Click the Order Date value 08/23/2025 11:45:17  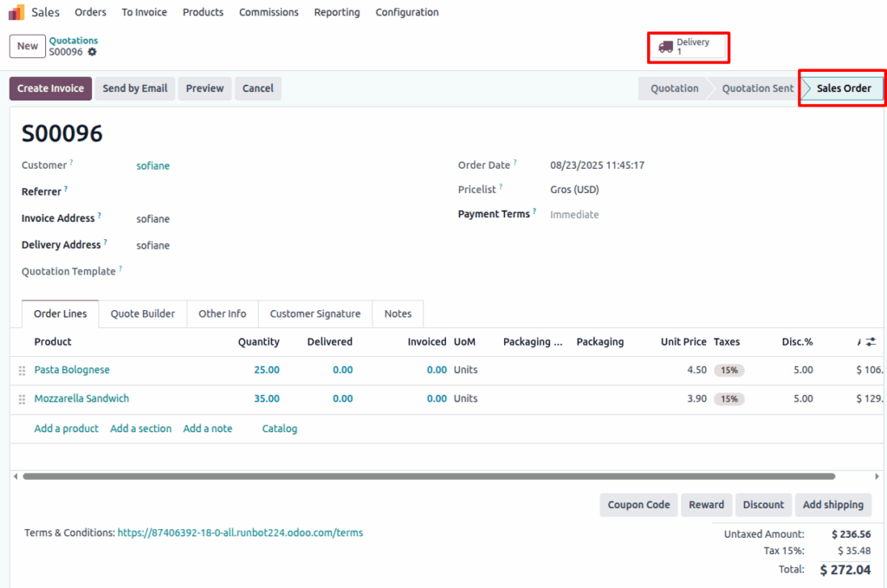[598, 165]
